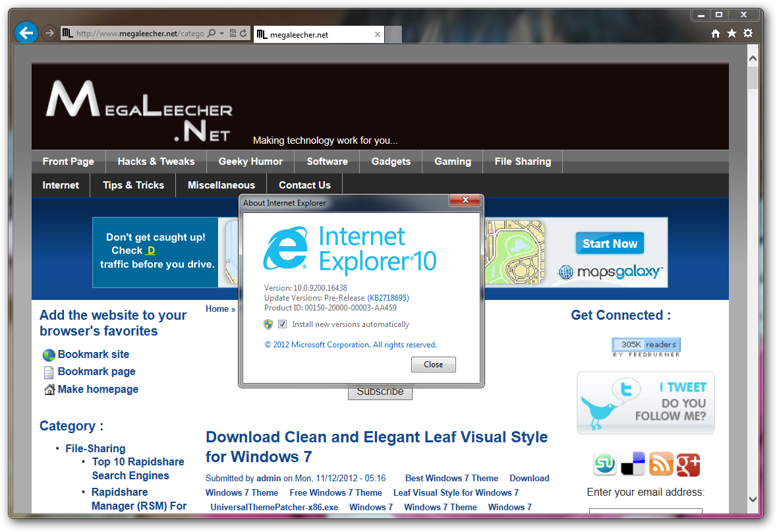Image resolution: width=777 pixels, height=532 pixels.
Task: Open the Gaming menu item
Action: click(x=453, y=161)
